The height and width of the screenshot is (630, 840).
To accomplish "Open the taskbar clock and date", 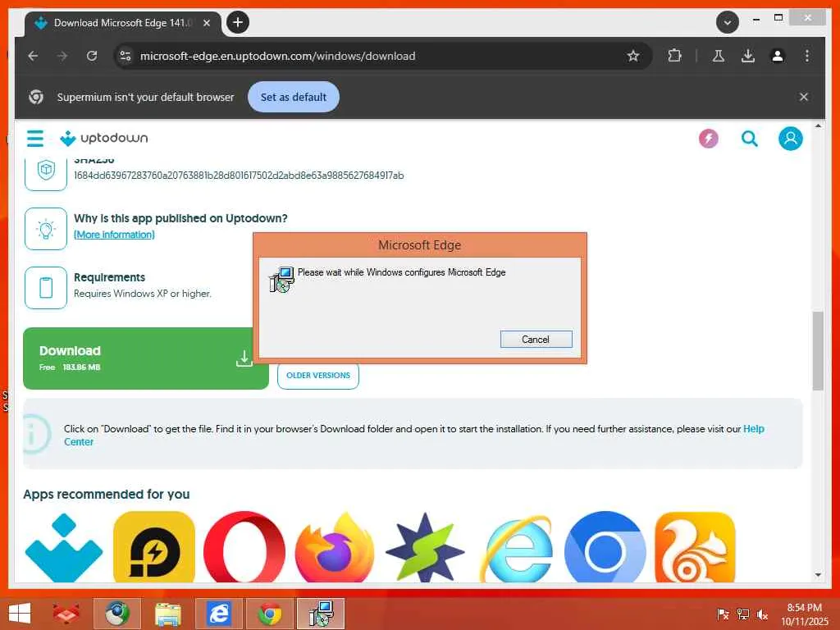I will pyautogui.click(x=805, y=614).
